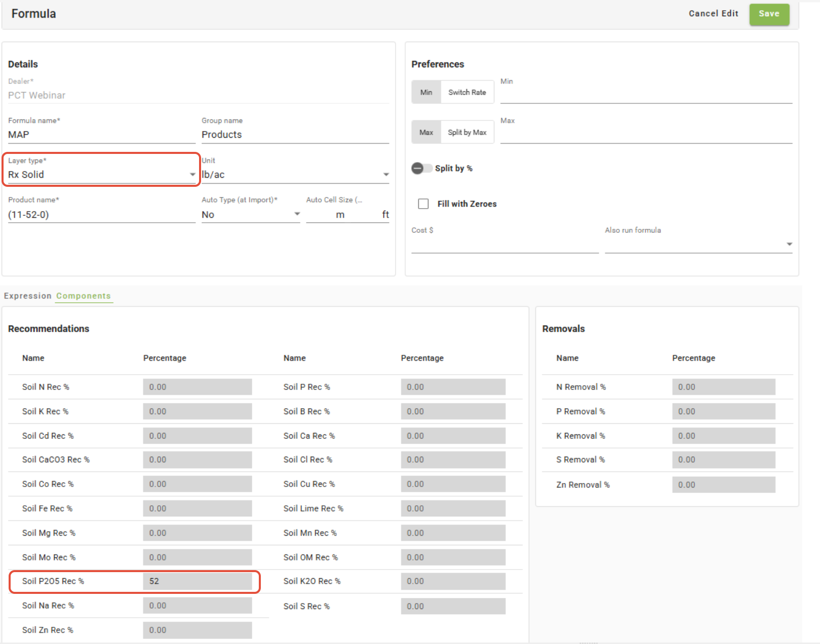Select the Split by Max option
820x644 pixels.
point(467,132)
